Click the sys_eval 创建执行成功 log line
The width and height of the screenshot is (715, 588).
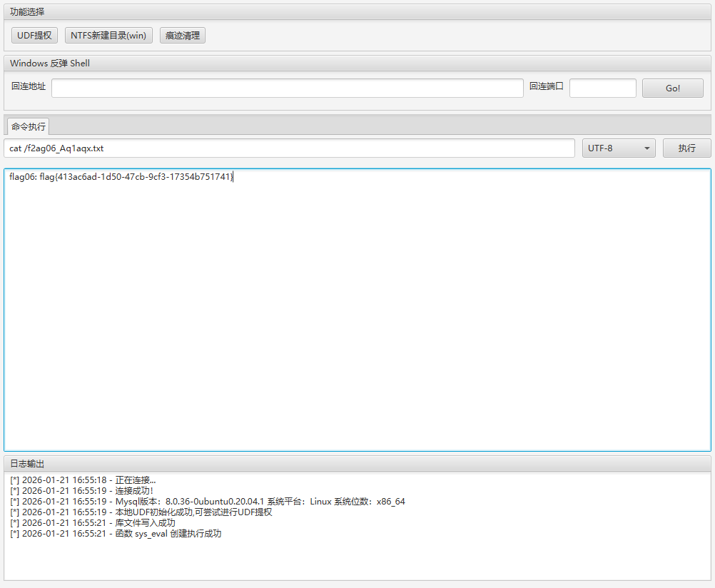click(116, 534)
